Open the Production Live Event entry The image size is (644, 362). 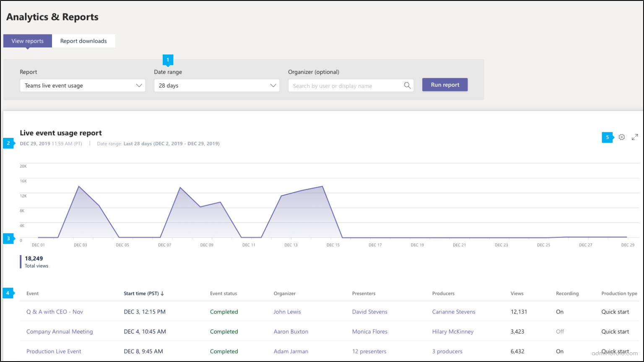tap(54, 351)
